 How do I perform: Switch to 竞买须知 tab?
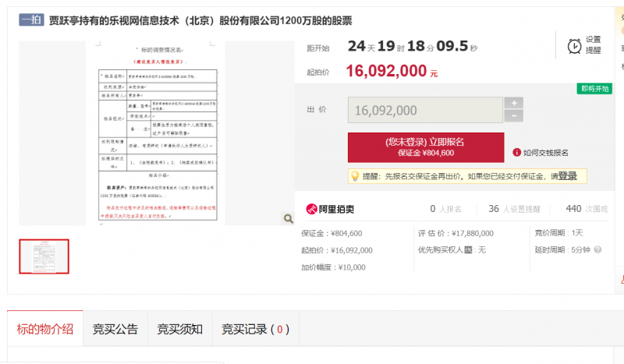click(180, 329)
